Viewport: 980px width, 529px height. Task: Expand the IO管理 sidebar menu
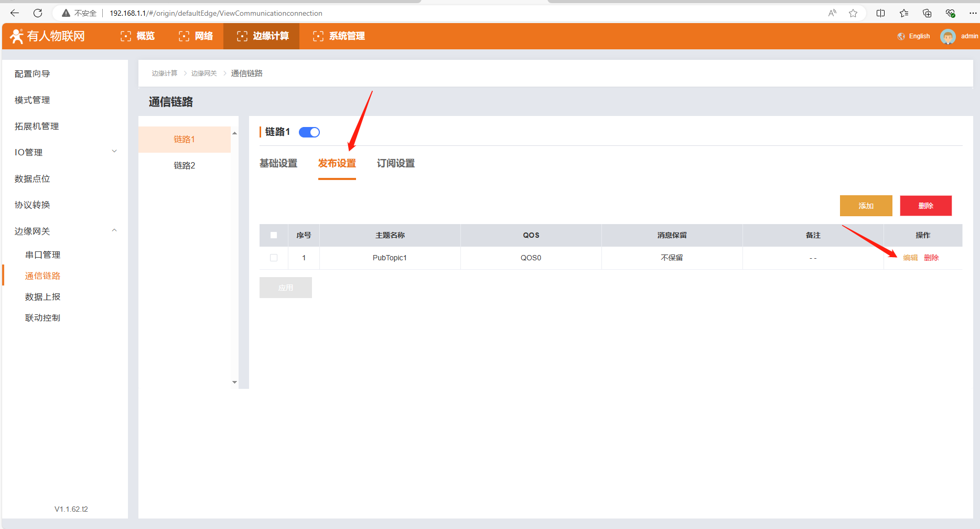pos(114,152)
